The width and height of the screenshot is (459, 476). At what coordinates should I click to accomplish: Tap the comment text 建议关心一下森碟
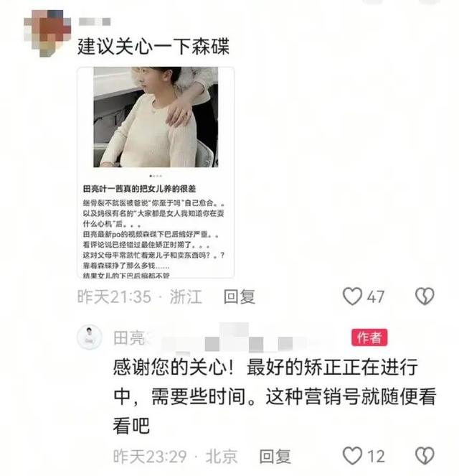pyautogui.click(x=153, y=47)
